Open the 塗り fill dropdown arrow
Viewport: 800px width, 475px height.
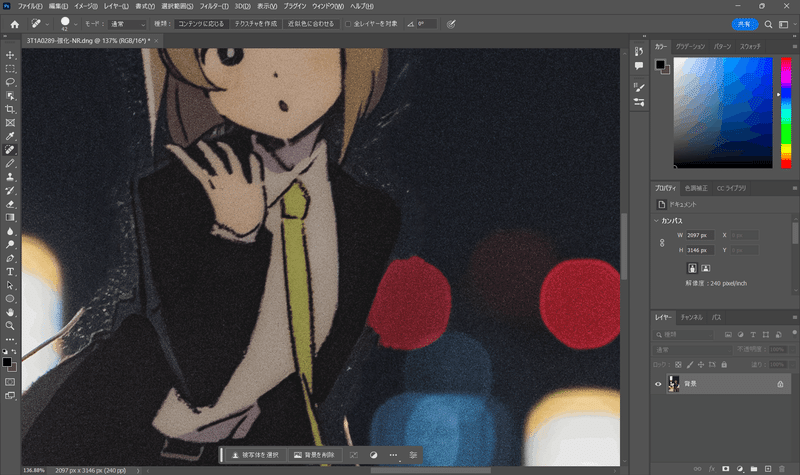[x=793, y=365]
